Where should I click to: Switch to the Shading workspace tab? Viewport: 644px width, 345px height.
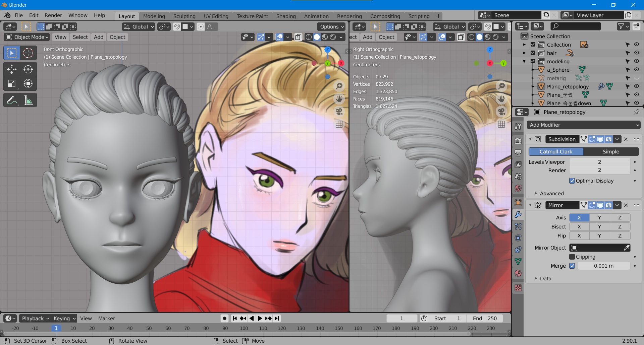click(x=286, y=16)
